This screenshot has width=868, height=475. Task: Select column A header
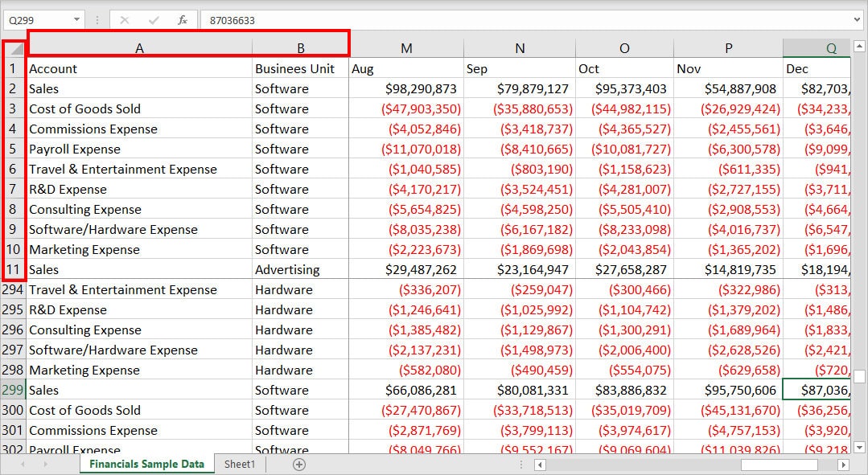pos(139,47)
